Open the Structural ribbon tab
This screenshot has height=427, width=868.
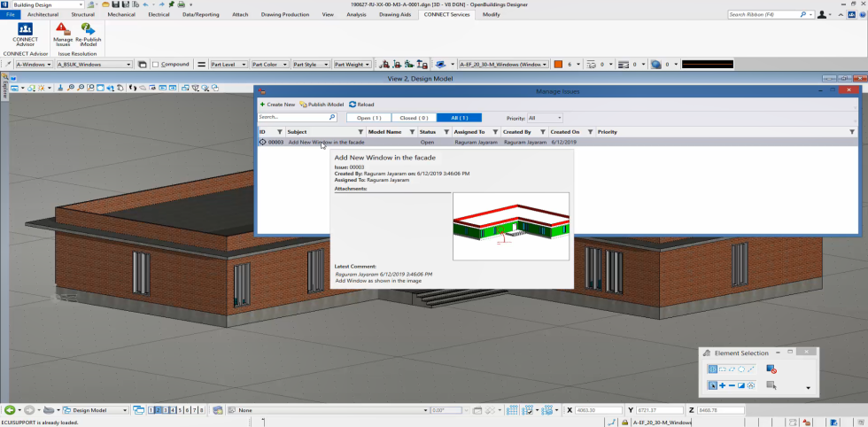click(82, 14)
